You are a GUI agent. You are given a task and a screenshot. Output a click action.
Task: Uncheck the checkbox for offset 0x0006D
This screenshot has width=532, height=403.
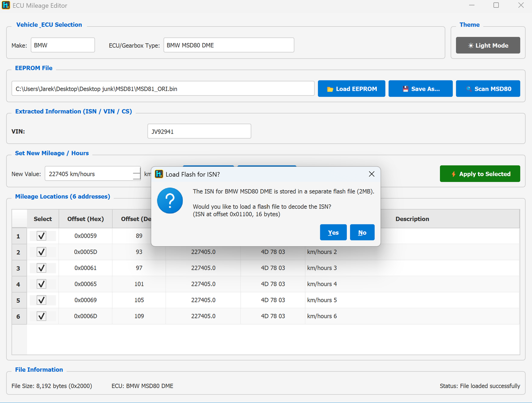42,316
